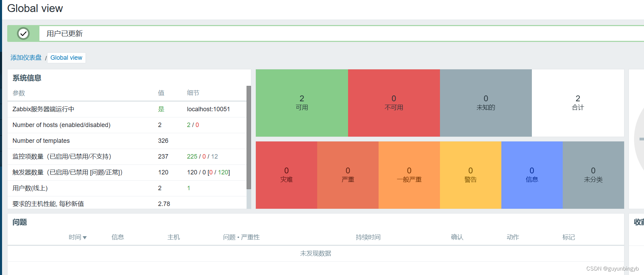Click the 信息 column header in problems
This screenshot has width=644, height=275.
[x=118, y=237]
